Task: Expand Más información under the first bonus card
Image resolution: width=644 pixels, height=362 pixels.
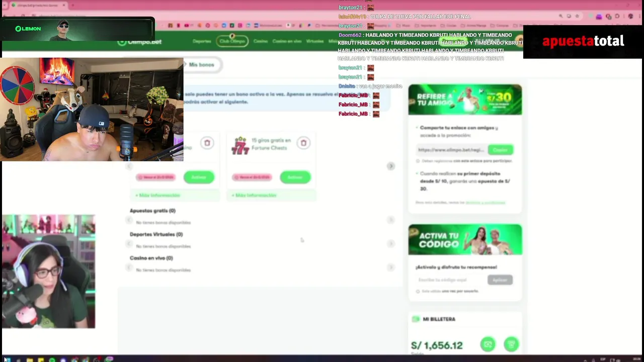Action: point(157,195)
